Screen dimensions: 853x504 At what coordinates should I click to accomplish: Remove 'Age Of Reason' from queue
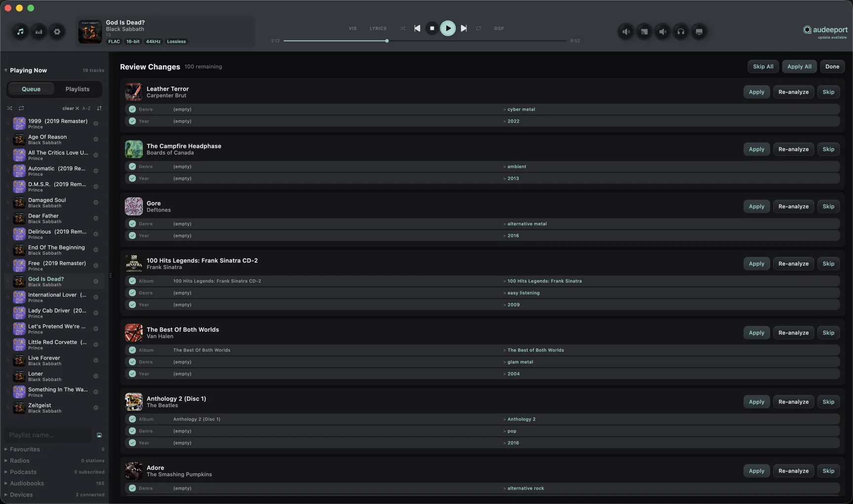point(96,139)
